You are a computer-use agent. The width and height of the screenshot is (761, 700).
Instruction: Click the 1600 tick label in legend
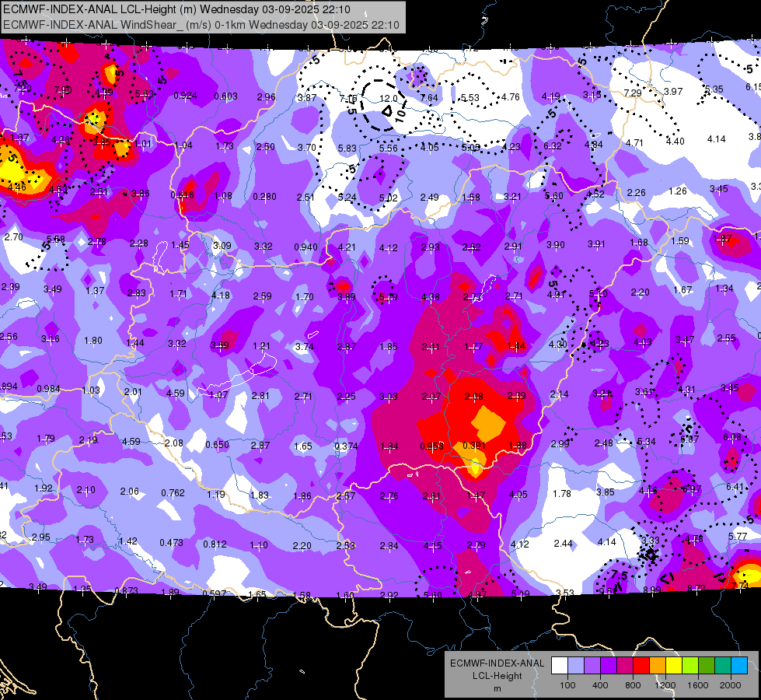point(698,685)
